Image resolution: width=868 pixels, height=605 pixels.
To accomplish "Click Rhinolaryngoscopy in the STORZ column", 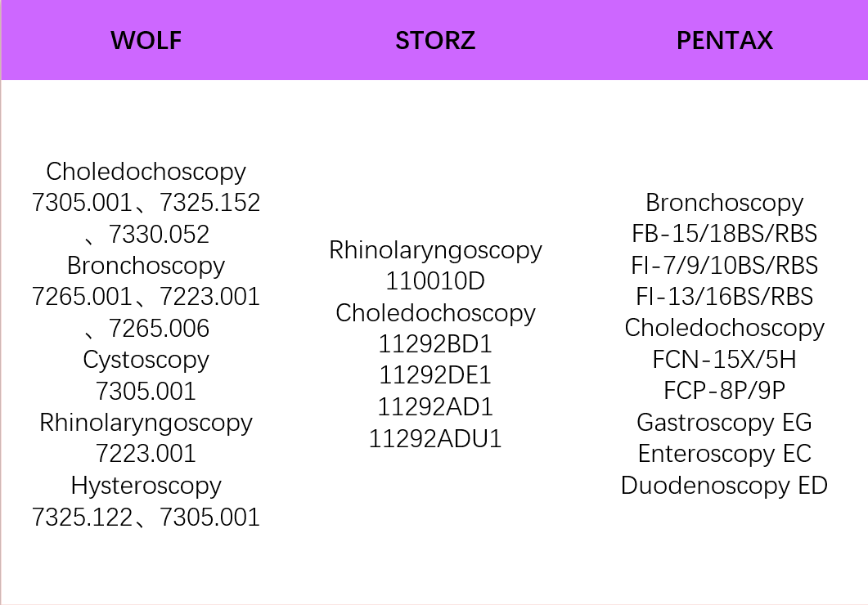I will 435,250.
